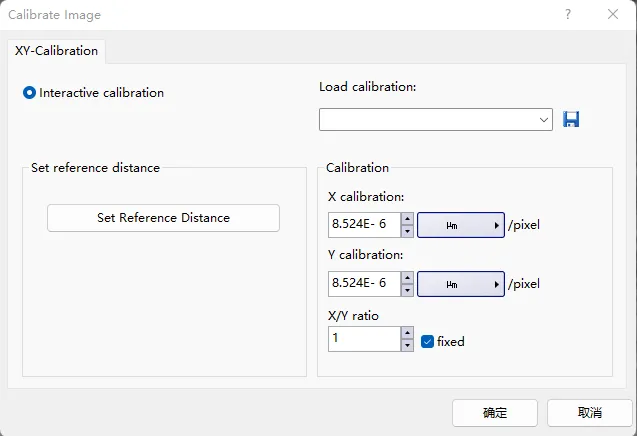The width and height of the screenshot is (637, 436).
Task: Click the save calibration floppy disk icon
Action: pyautogui.click(x=571, y=120)
